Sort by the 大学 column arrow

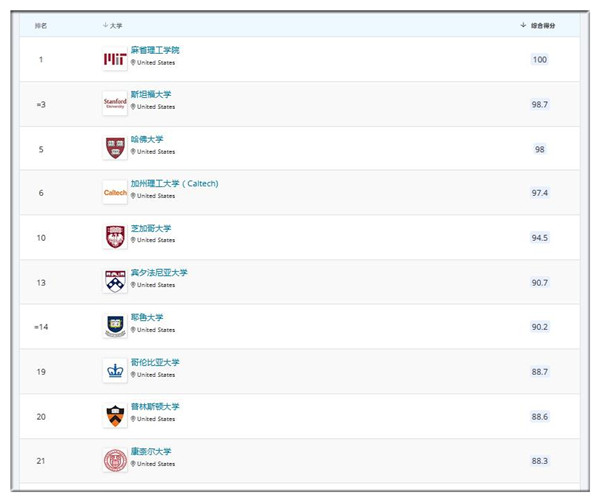click(x=106, y=25)
